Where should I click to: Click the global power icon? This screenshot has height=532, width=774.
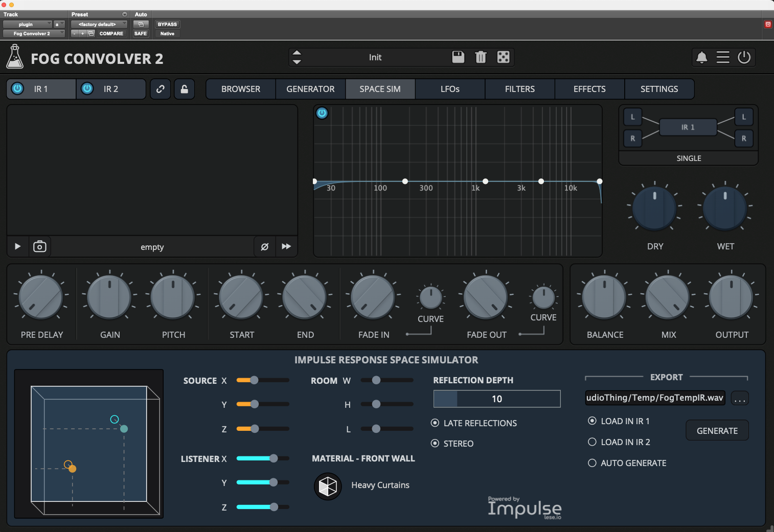point(744,57)
